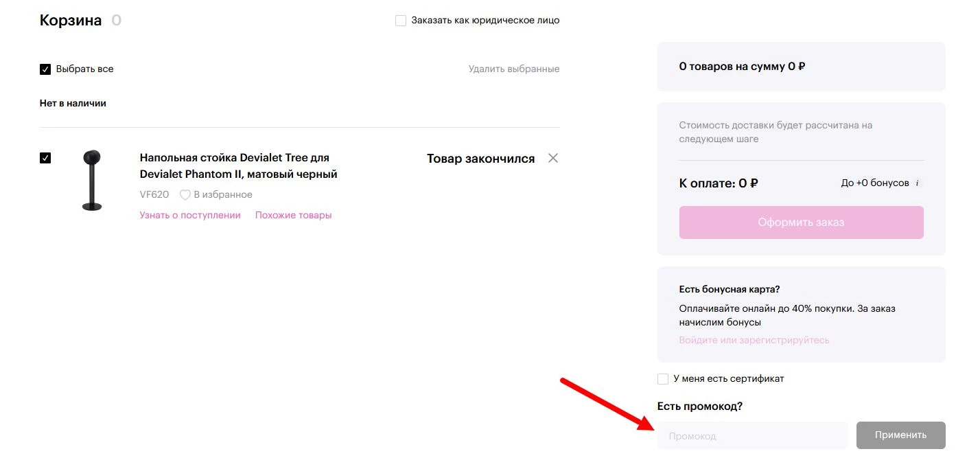Image resolution: width=980 pixels, height=458 pixels.
Task: Deselect the Devialet Tree item checkbox
Action: click(x=45, y=158)
